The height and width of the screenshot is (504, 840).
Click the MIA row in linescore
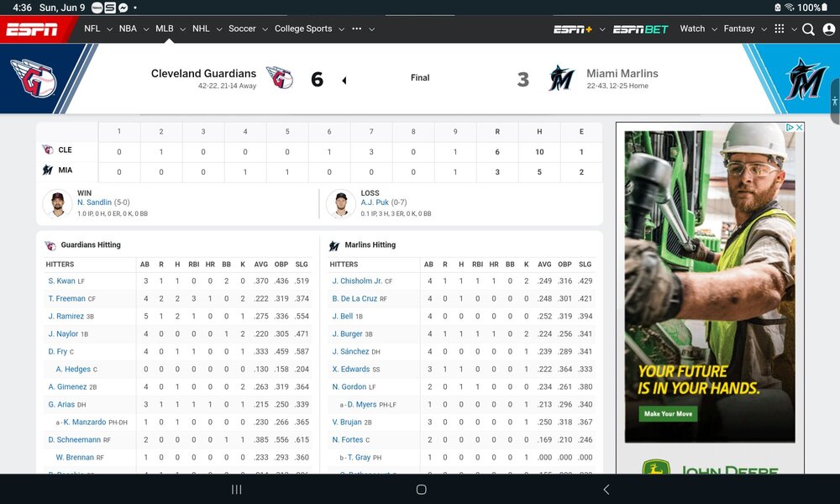(x=320, y=172)
